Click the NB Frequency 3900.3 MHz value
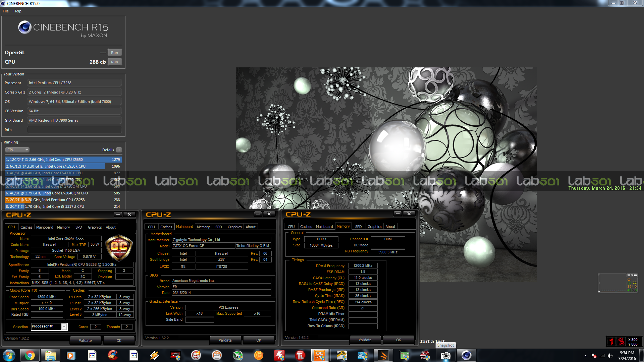 [x=388, y=252]
